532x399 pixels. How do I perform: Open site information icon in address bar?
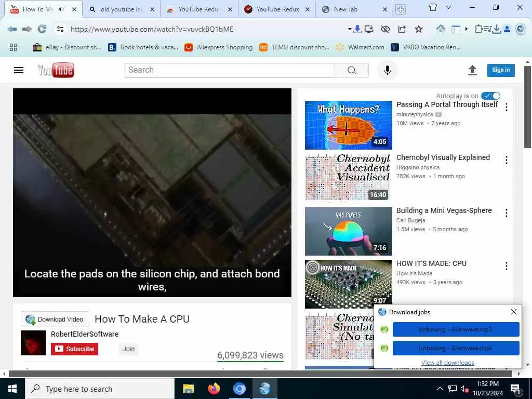pyautogui.click(x=60, y=29)
